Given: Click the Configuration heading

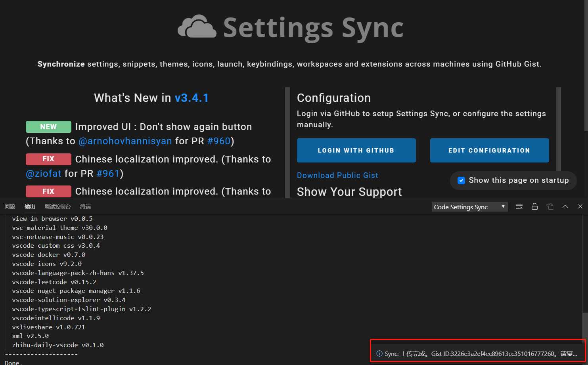Looking at the screenshot, I should [x=334, y=98].
